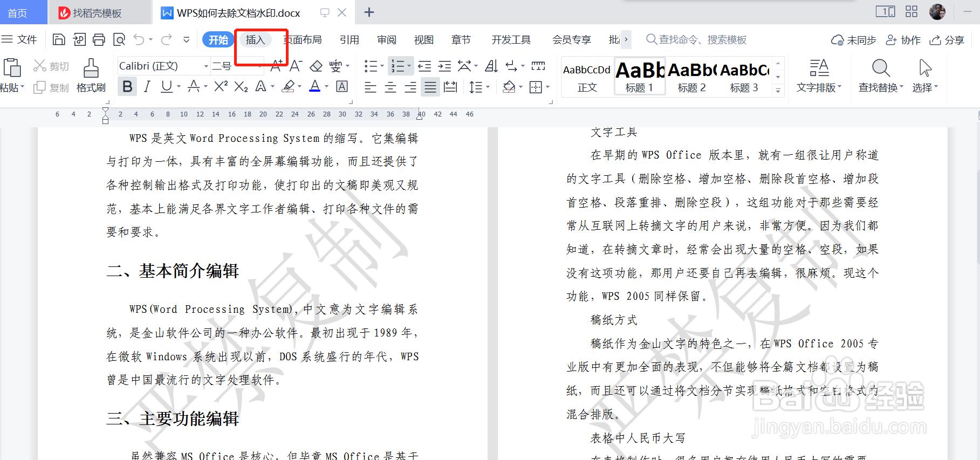The image size is (980, 460).
Task: Click the numbered list icon
Action: [398, 66]
